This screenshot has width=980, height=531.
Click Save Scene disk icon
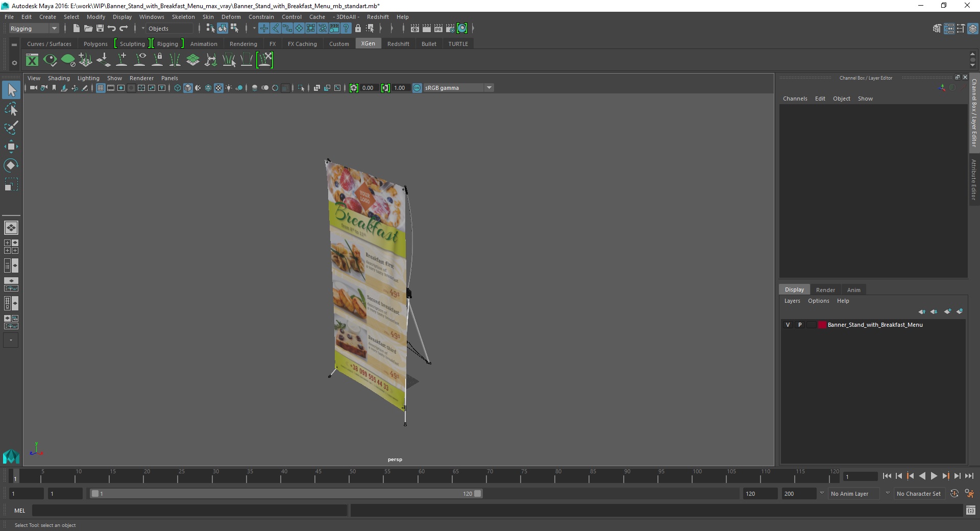tap(100, 29)
